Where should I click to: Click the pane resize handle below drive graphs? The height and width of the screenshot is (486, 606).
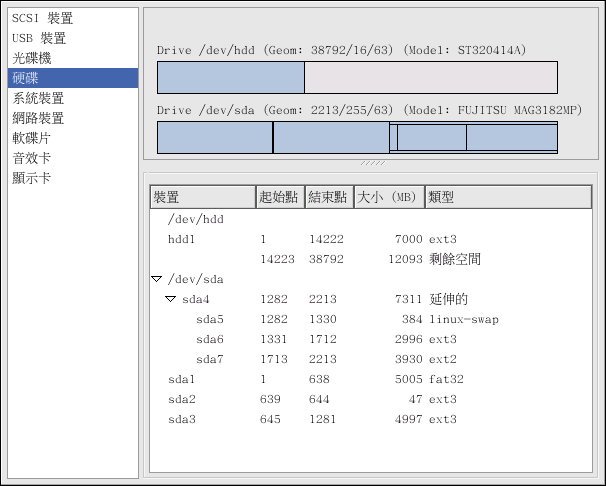coord(373,163)
